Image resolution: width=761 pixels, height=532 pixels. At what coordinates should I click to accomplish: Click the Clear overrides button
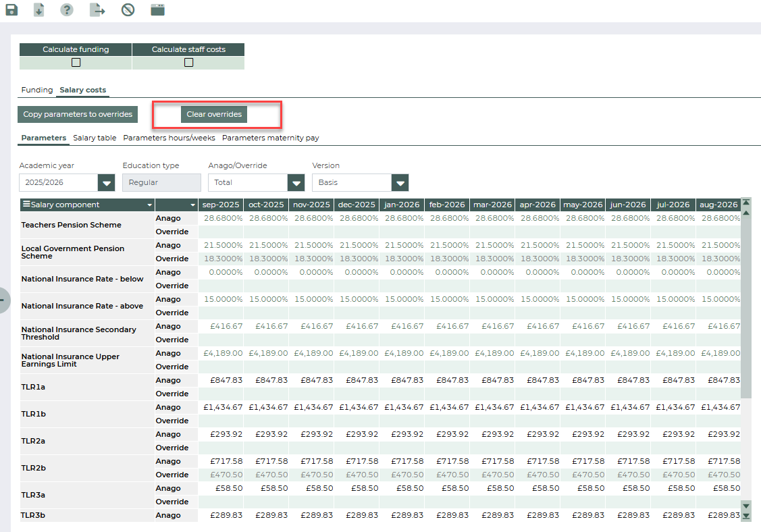point(214,115)
